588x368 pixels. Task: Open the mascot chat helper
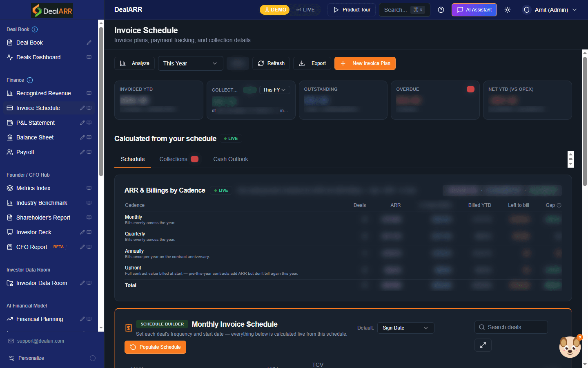click(570, 347)
